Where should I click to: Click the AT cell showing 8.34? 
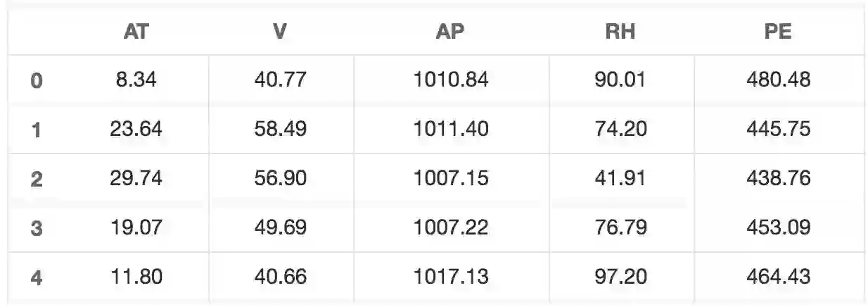pos(136,80)
